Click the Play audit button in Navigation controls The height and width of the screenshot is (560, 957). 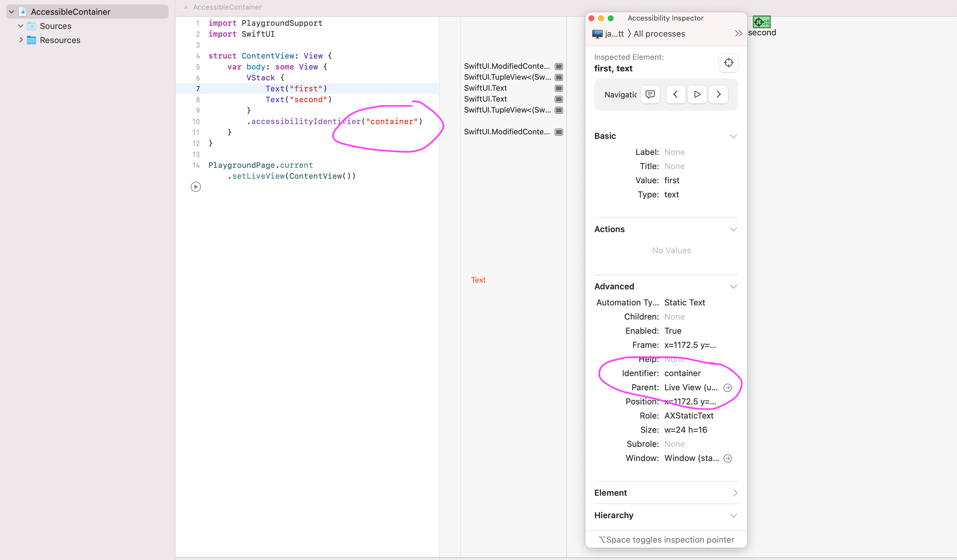pyautogui.click(x=697, y=95)
